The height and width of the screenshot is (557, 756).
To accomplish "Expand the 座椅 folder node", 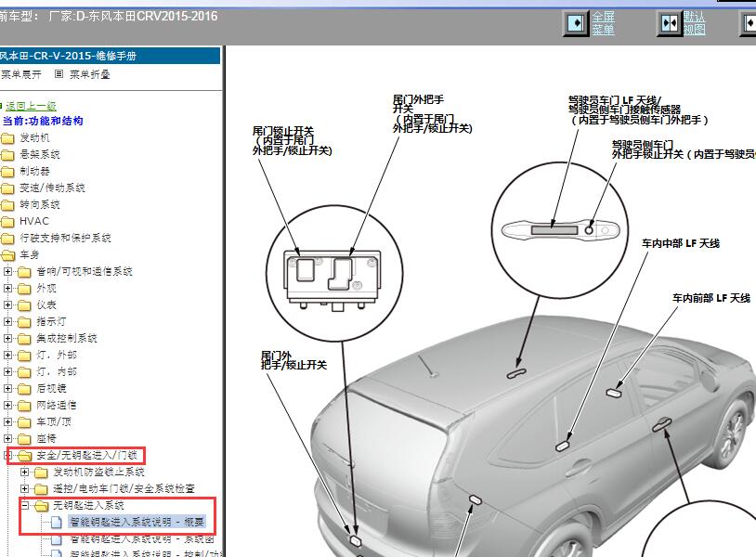I will pos(7,438).
